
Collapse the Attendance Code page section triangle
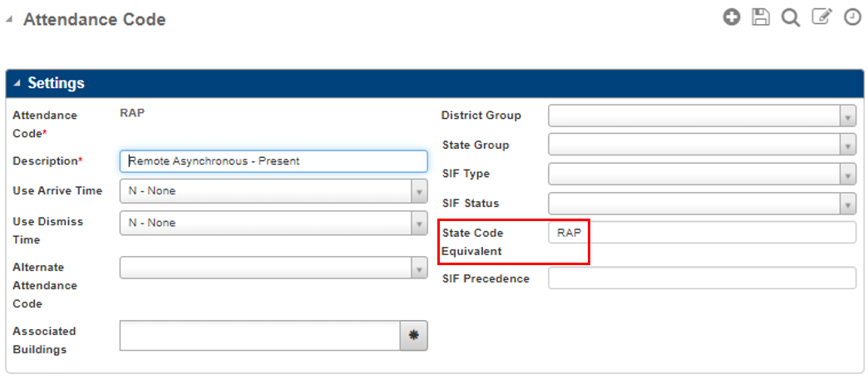click(x=10, y=20)
